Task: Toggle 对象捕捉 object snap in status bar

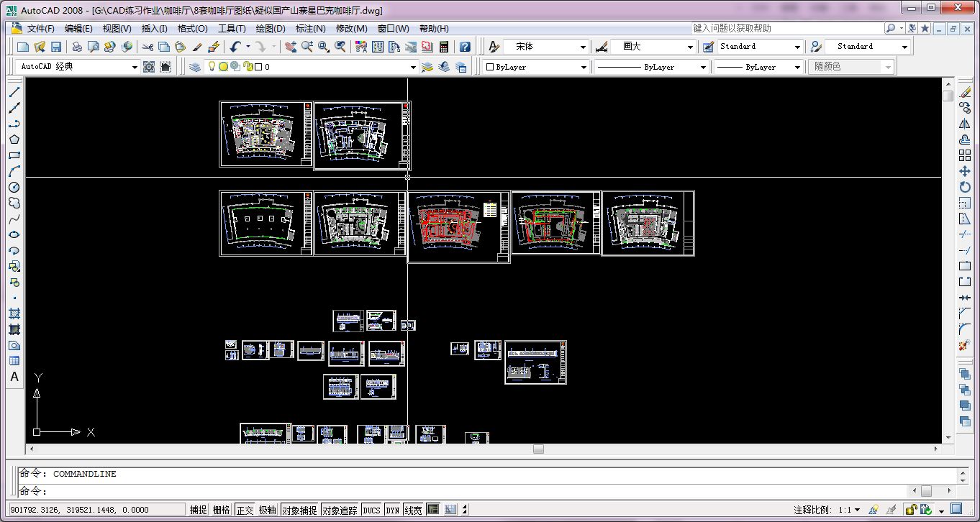Action: (x=299, y=510)
